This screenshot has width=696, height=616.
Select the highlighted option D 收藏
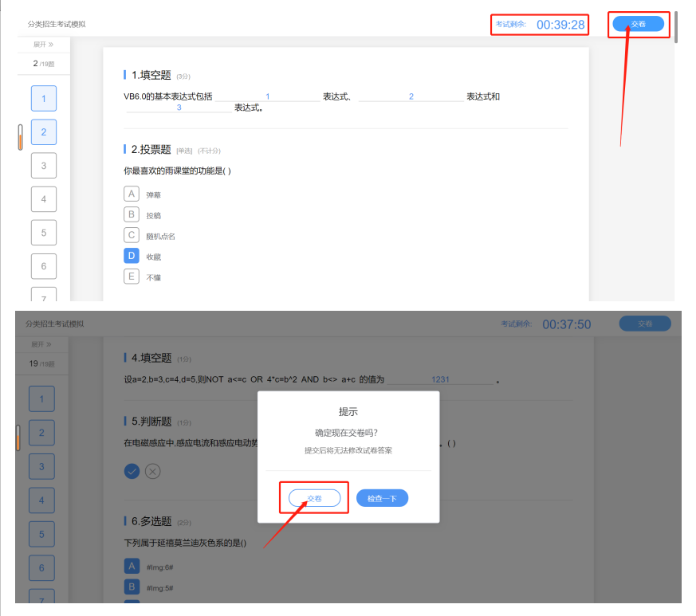point(132,256)
